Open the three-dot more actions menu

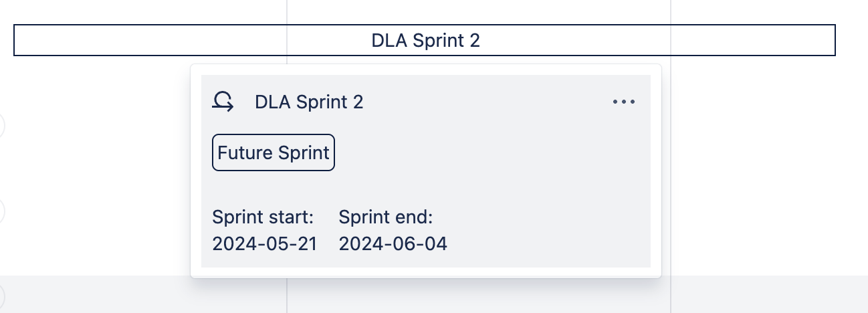pos(623,102)
